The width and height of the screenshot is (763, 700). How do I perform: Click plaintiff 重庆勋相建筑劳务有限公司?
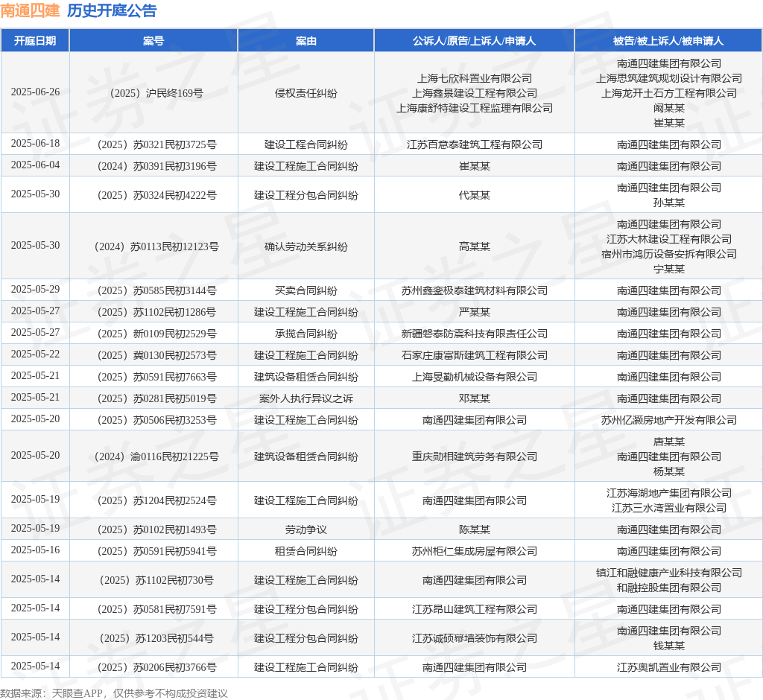click(475, 456)
